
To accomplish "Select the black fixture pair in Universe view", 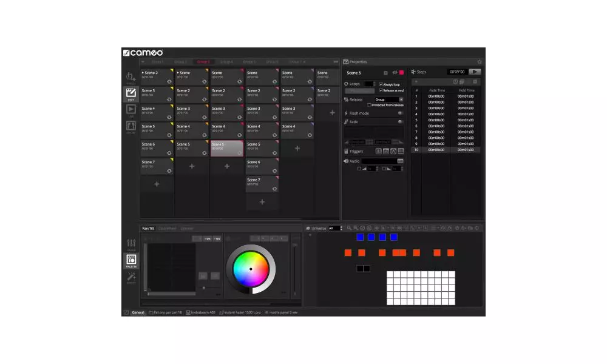I will (363, 268).
